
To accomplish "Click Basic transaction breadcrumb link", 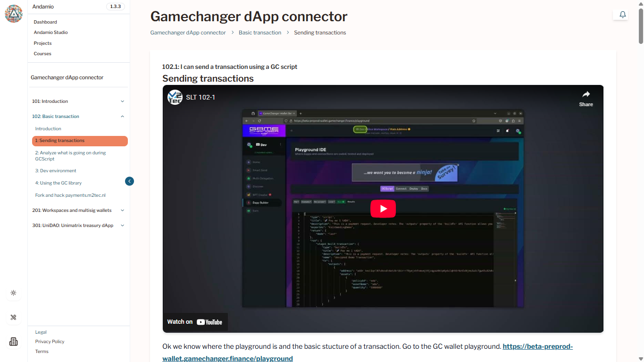I will pos(259,33).
